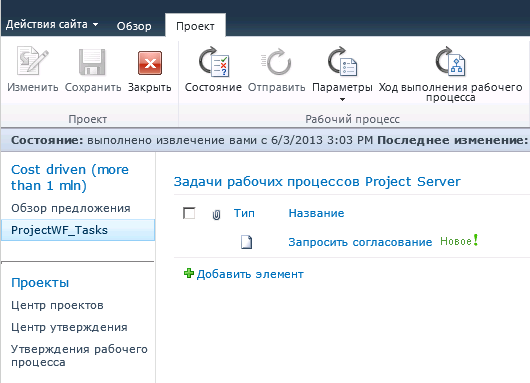Close the project with the red Закрыть icon
This screenshot has width=530, height=383.
click(x=150, y=63)
